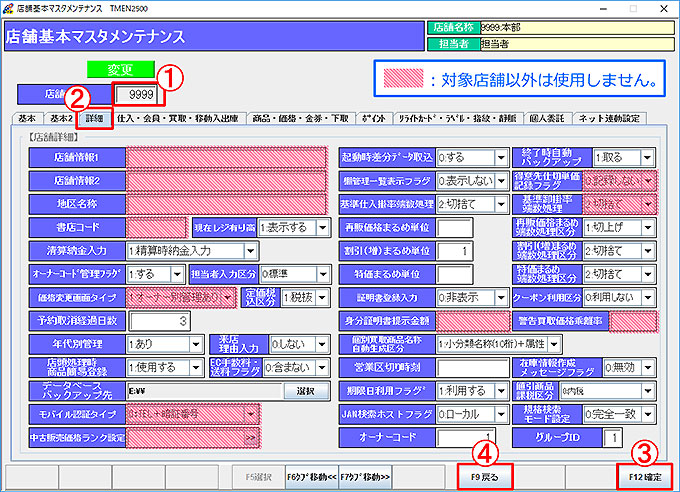Expand the 再販価格まるめ端数処理区分 dropdown
Screen dimensions: 680x492
[648, 227]
